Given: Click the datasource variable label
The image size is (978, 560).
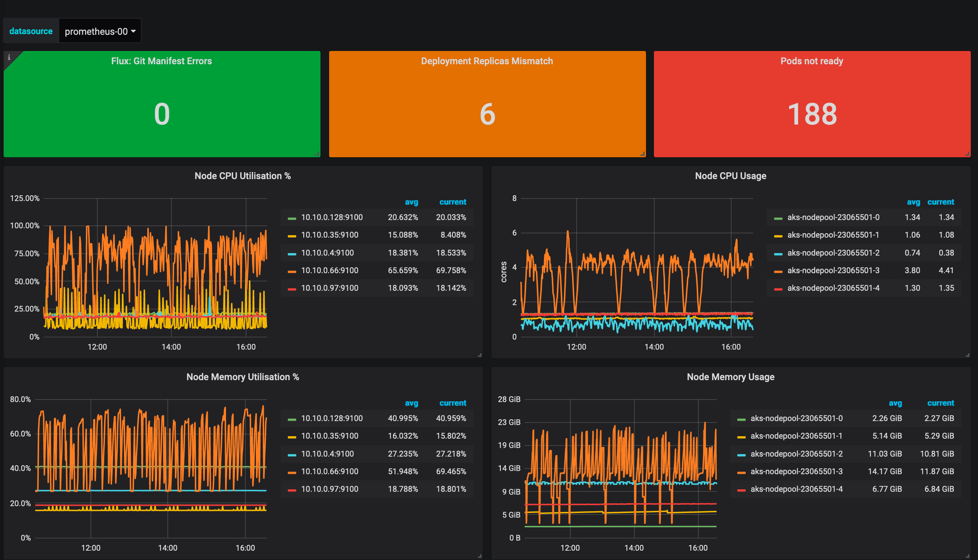Looking at the screenshot, I should pos(31,31).
